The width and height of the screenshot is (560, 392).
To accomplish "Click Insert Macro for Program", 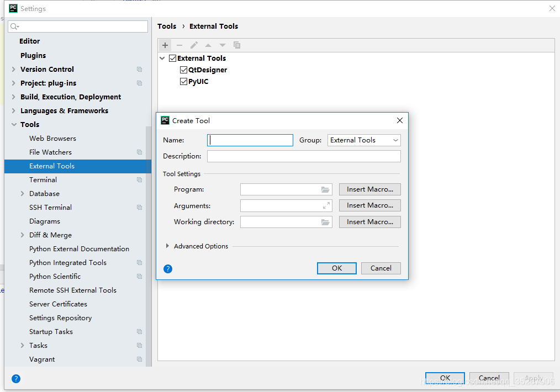I will click(369, 189).
